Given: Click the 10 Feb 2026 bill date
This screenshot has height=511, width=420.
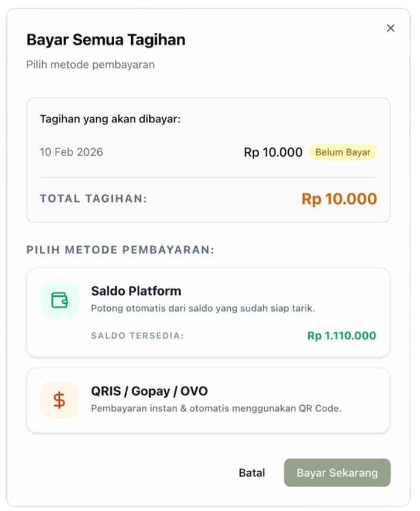Looking at the screenshot, I should tap(71, 152).
